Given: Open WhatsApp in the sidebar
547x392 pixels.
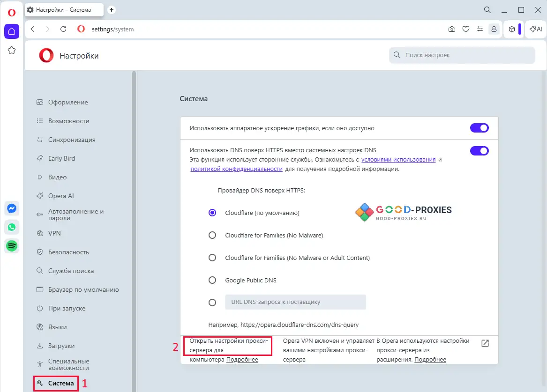Looking at the screenshot, I should (12, 227).
